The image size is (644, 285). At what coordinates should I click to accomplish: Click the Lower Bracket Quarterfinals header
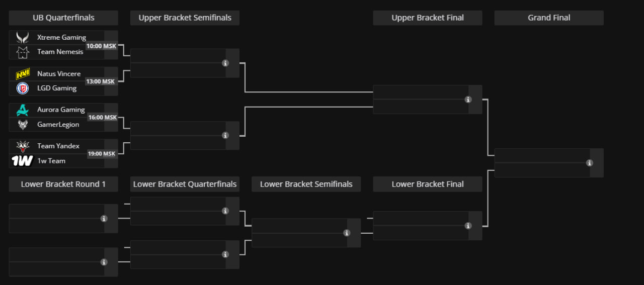click(x=185, y=184)
